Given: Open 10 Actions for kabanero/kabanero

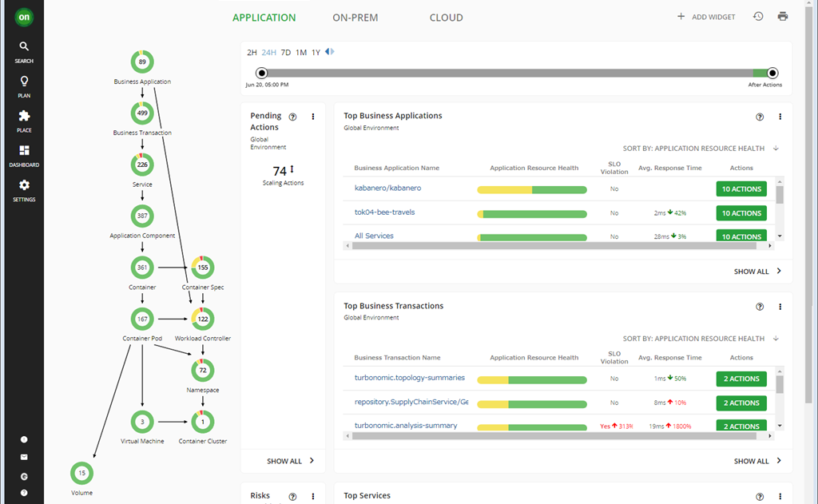Looking at the screenshot, I should (741, 189).
